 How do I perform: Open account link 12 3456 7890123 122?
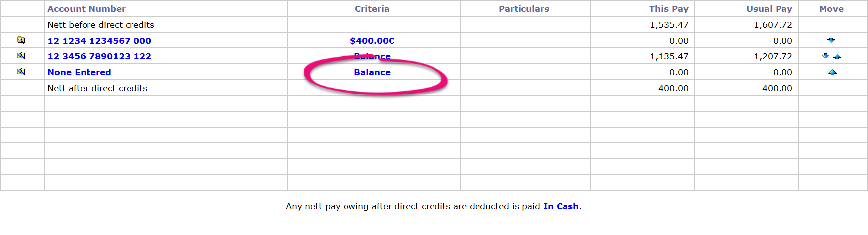pos(99,56)
